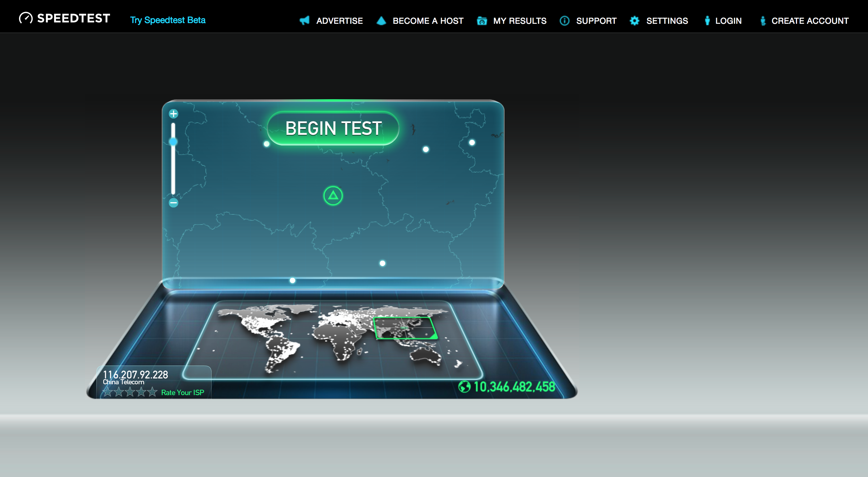Click the map zoom slider handle
Viewport: 868px width, 477px height.
pos(173,141)
